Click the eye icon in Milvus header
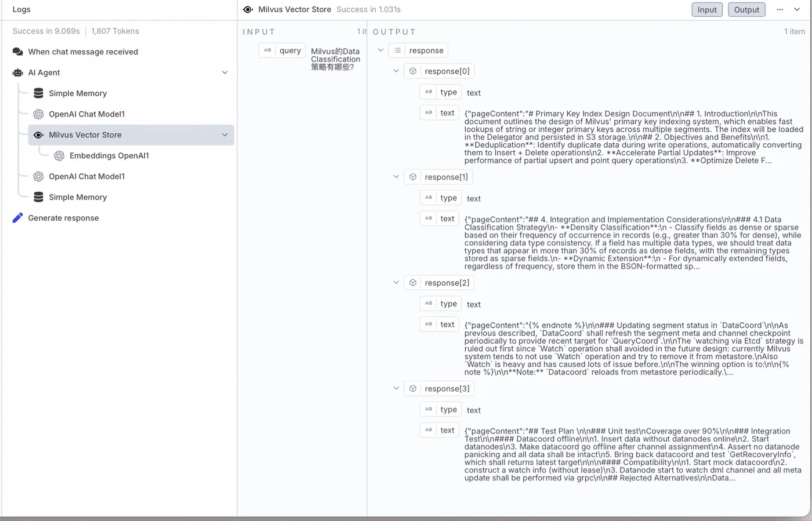The image size is (812, 521). pyautogui.click(x=248, y=9)
